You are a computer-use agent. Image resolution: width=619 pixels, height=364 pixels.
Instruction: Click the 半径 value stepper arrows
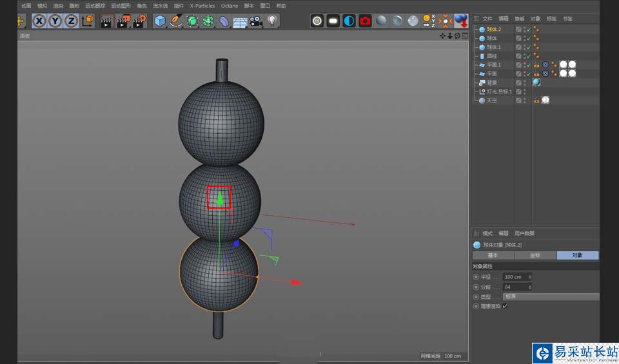pos(529,277)
